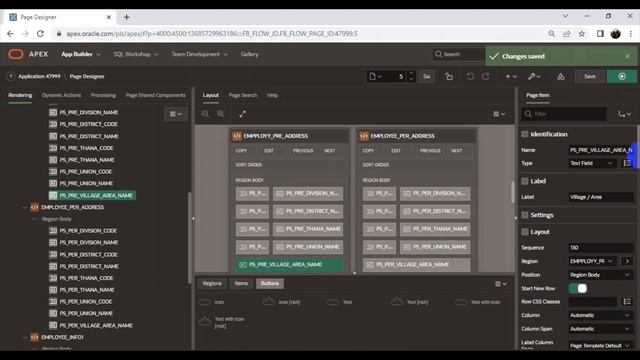Image resolution: width=640 pixels, height=360 pixels.
Task: Click the Row CSS Classes list icon
Action: click(x=627, y=302)
